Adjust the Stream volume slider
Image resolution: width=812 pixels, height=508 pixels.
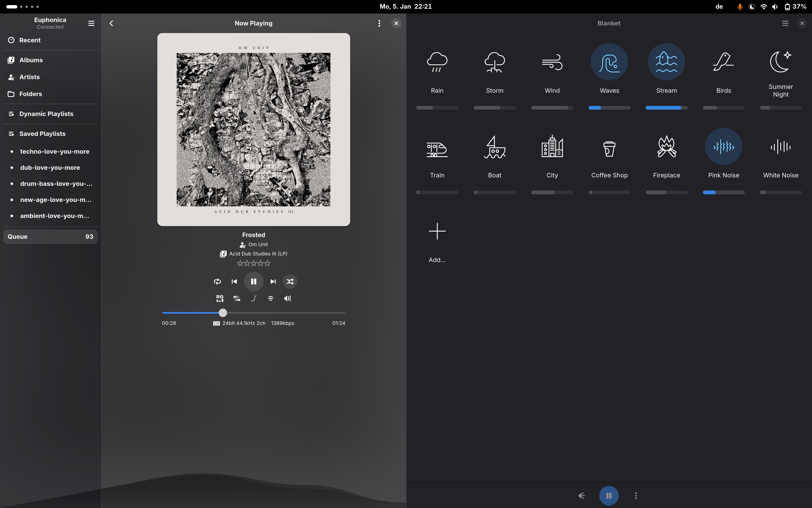(666, 108)
